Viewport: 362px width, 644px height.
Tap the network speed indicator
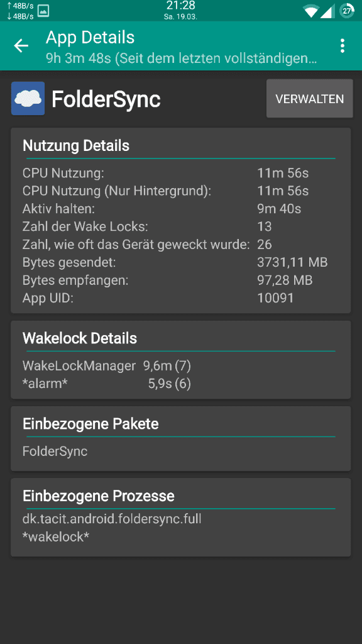click(x=19, y=11)
